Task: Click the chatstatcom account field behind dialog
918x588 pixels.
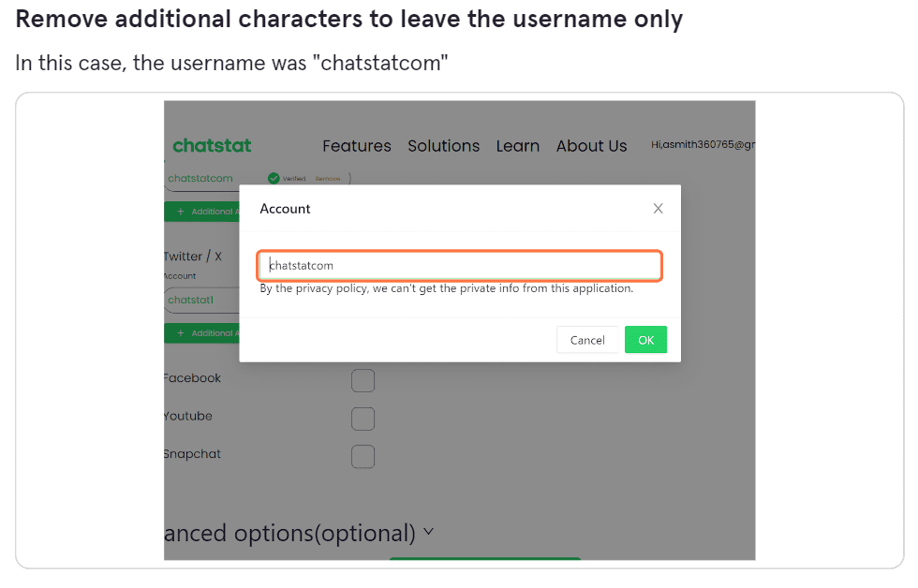Action: (x=202, y=179)
